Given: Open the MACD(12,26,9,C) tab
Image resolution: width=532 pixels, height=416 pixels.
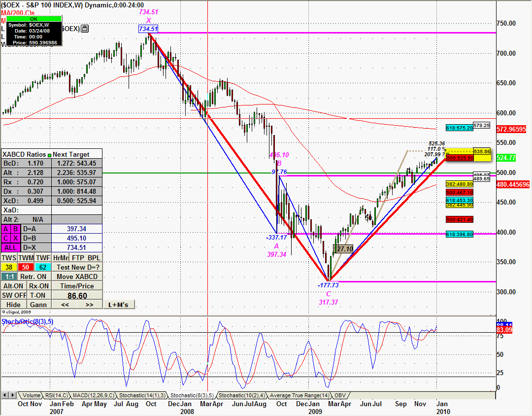Looking at the screenshot, I should pyautogui.click(x=93, y=395).
